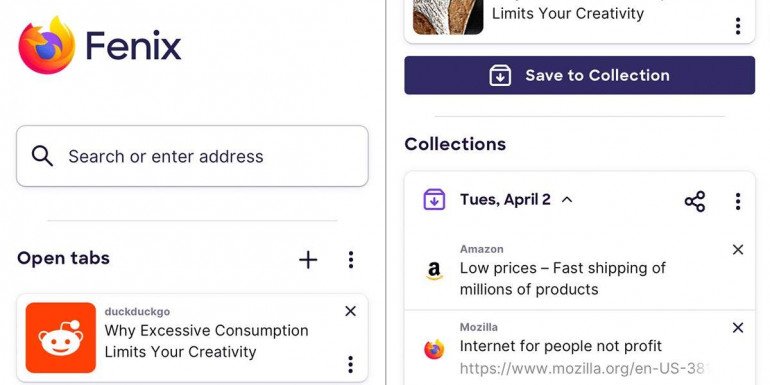Click the Search or enter address field
The width and height of the screenshot is (770, 385).
pyautogui.click(x=192, y=156)
